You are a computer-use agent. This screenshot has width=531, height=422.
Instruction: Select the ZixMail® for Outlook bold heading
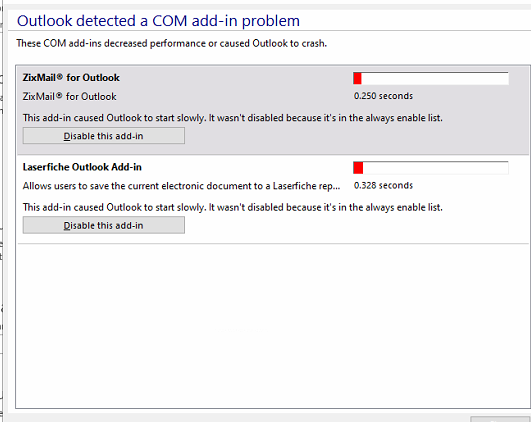(71, 78)
